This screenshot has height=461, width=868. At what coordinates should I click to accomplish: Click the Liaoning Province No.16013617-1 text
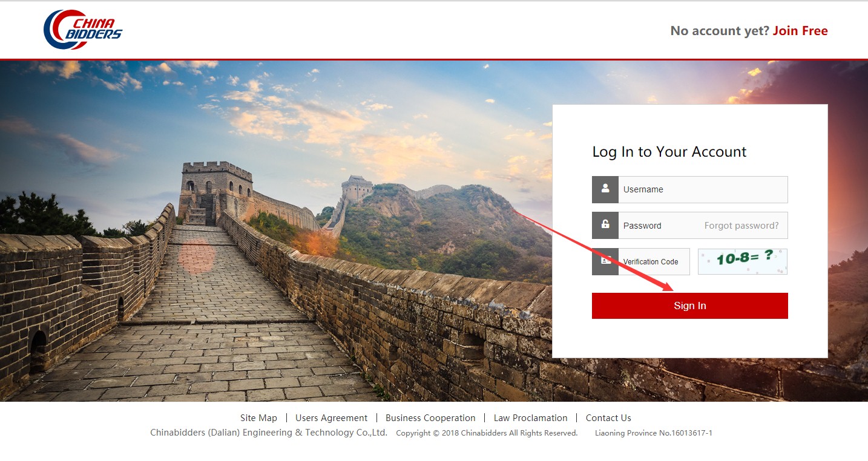tap(654, 433)
